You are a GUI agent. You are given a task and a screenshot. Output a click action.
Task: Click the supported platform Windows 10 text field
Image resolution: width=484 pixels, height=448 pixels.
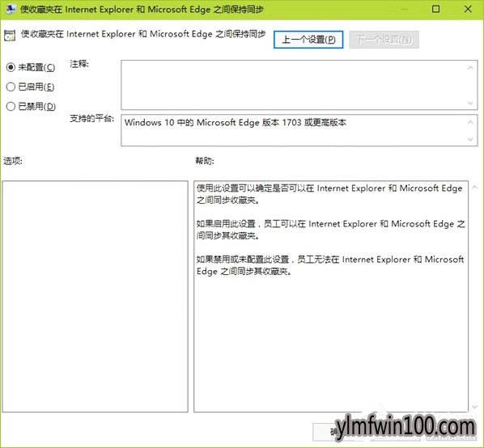[293, 130]
